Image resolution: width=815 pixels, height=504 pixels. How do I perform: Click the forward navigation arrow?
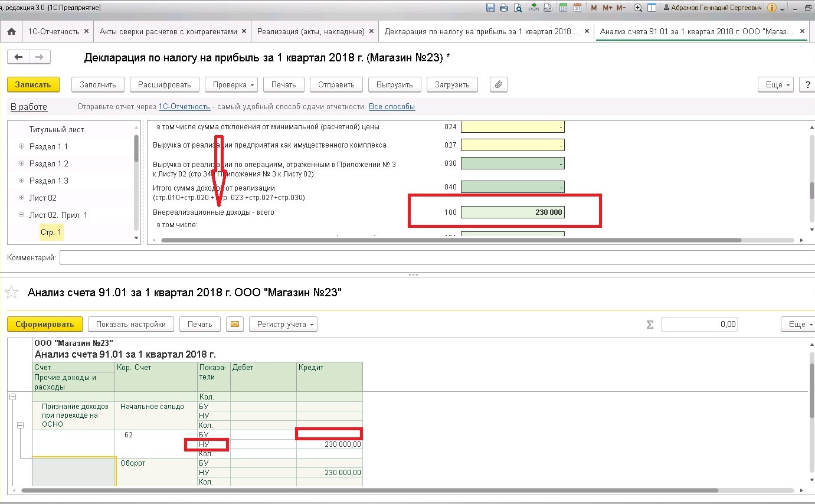tap(40, 57)
